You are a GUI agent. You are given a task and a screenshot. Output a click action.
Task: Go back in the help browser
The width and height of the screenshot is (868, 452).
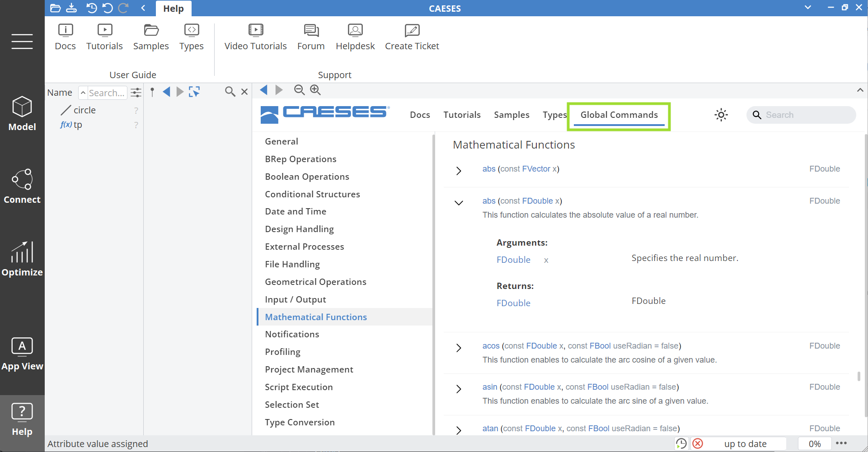pyautogui.click(x=264, y=90)
